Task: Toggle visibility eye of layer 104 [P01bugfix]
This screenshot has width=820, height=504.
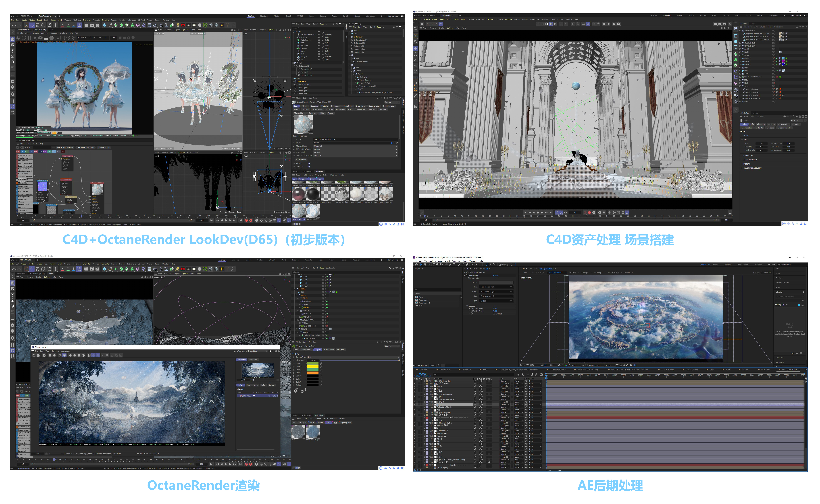Action: tap(414, 381)
